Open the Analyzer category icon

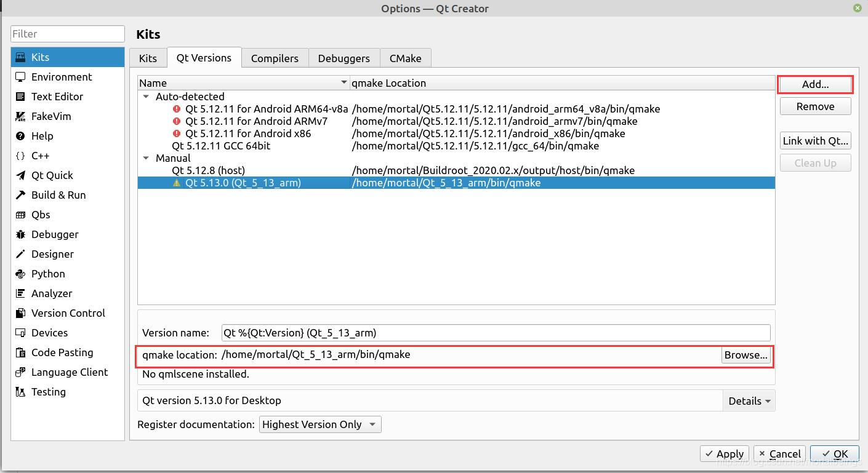click(x=20, y=293)
